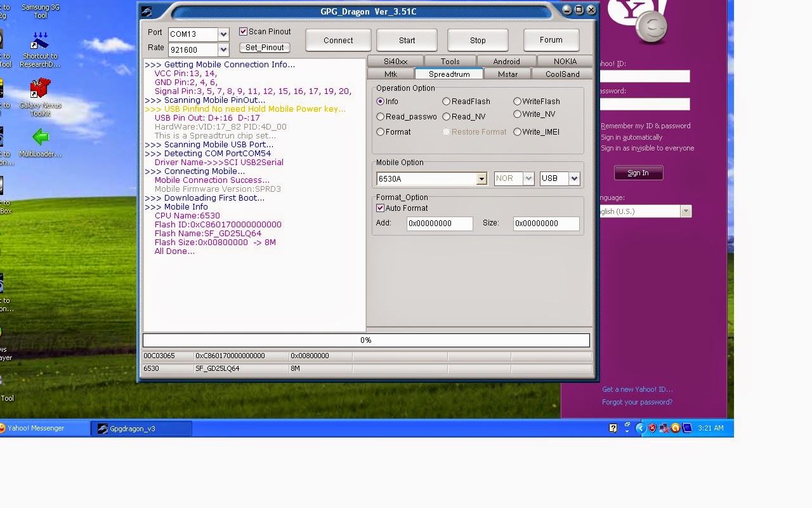Open the blue phone tray icon
Image resolution: width=812 pixels, height=508 pixels.
pos(686,429)
